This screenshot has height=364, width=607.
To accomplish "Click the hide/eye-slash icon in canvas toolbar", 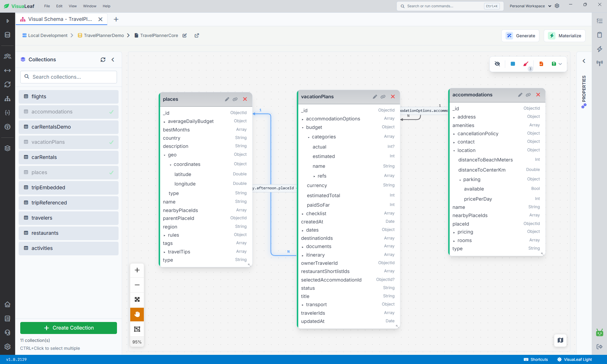I will pyautogui.click(x=497, y=64).
